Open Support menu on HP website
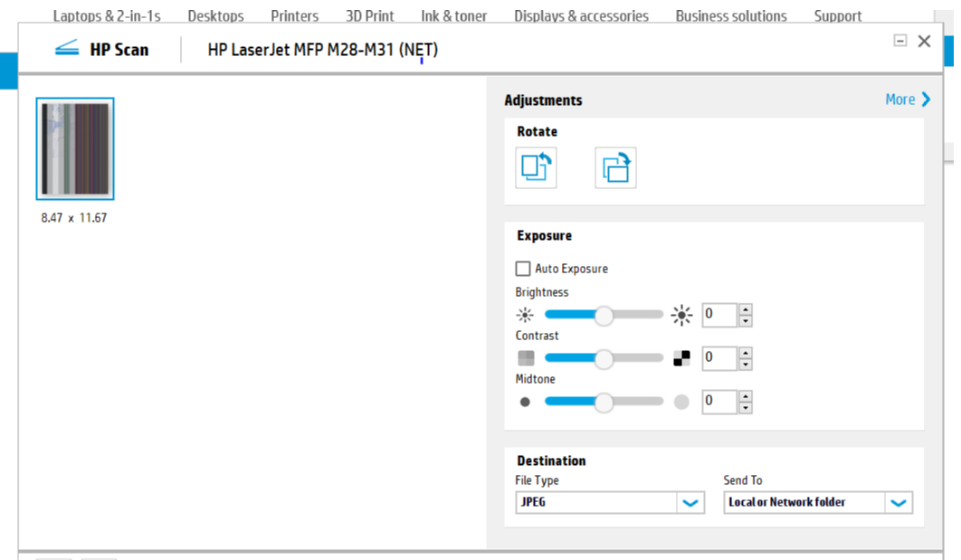This screenshot has height=560, width=961. 838,16
